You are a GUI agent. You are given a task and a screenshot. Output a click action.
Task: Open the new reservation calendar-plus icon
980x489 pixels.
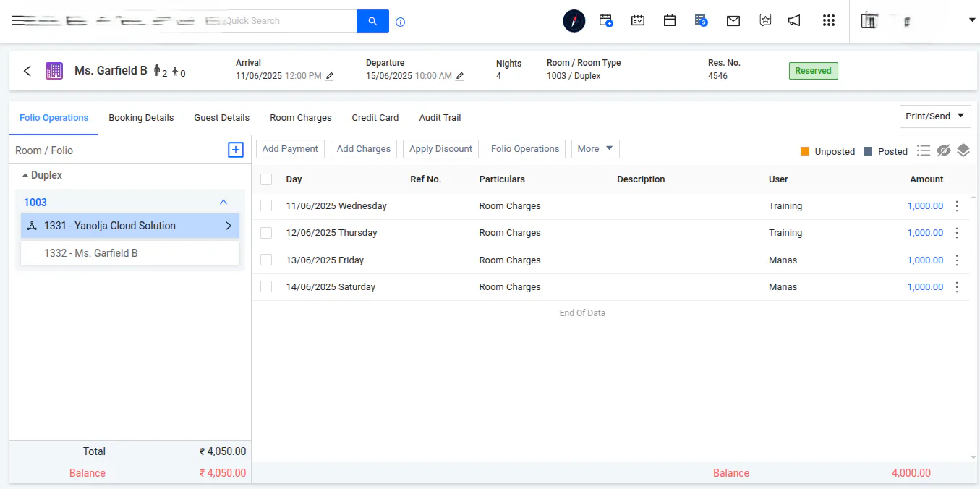click(x=606, y=21)
